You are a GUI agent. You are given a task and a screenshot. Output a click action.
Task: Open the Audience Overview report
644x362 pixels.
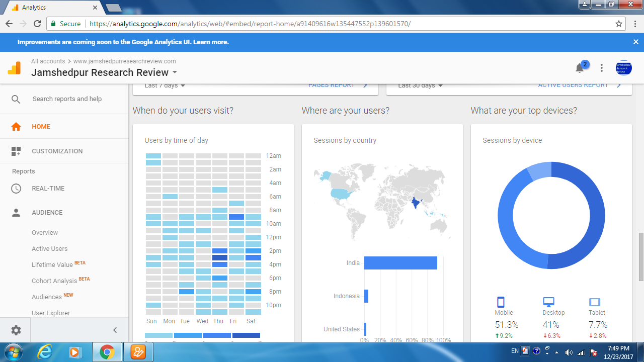coord(45,233)
